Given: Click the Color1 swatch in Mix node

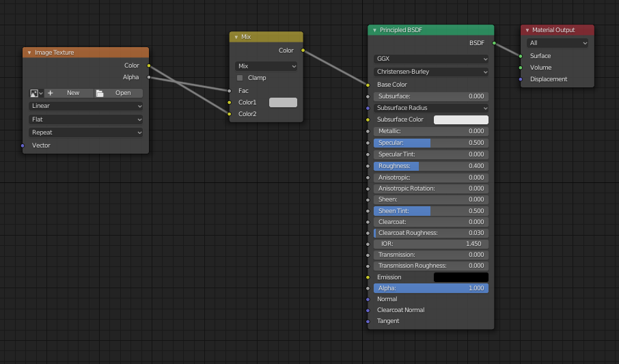Looking at the screenshot, I should (283, 102).
